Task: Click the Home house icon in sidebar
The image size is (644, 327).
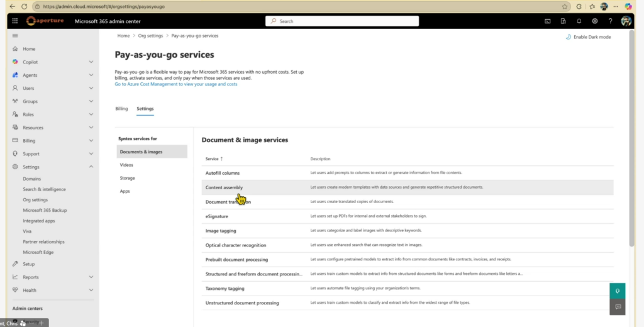Action: (x=15, y=49)
